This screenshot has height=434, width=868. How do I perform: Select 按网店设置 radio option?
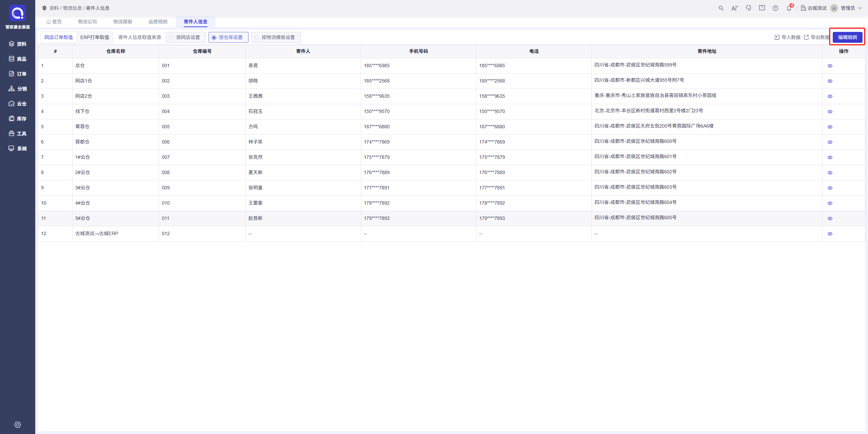pyautogui.click(x=186, y=37)
